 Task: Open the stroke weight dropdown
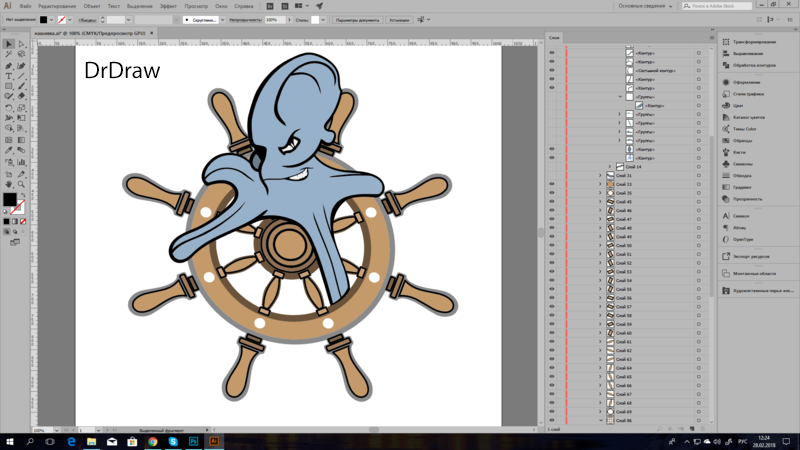click(129, 20)
